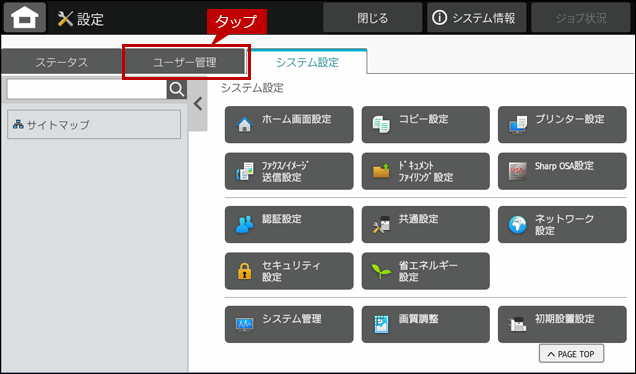Image resolution: width=636 pixels, height=374 pixels.
Task: Click the search magnifier icon
Action: [177, 89]
